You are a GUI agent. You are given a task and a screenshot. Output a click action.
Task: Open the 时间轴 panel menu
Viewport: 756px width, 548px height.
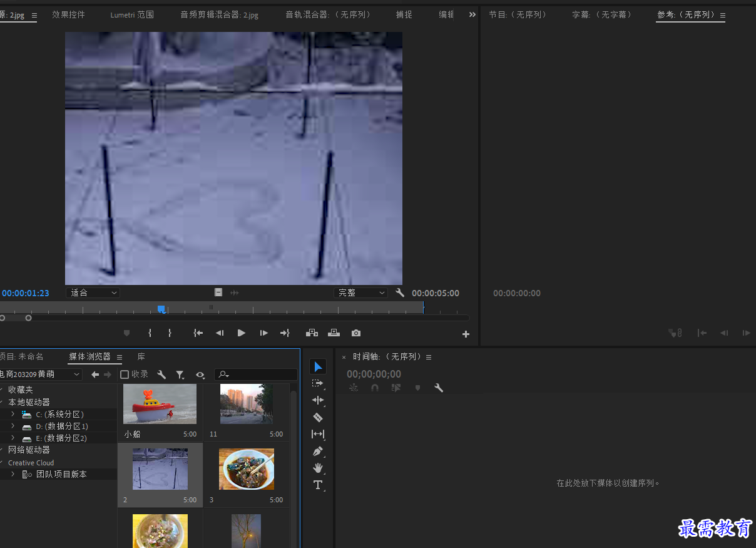coord(429,357)
